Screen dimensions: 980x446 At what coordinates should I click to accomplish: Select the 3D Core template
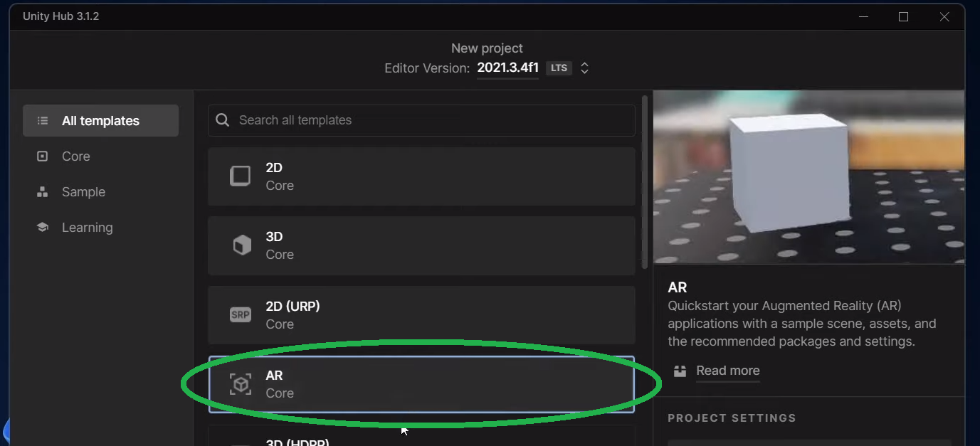(x=421, y=245)
